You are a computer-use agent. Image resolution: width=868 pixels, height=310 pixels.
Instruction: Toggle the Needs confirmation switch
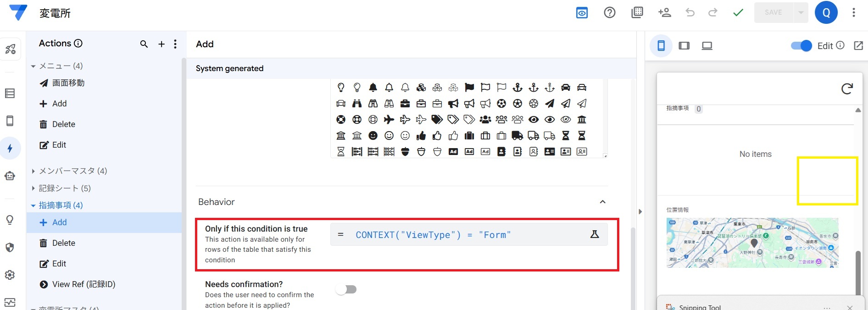coord(346,289)
